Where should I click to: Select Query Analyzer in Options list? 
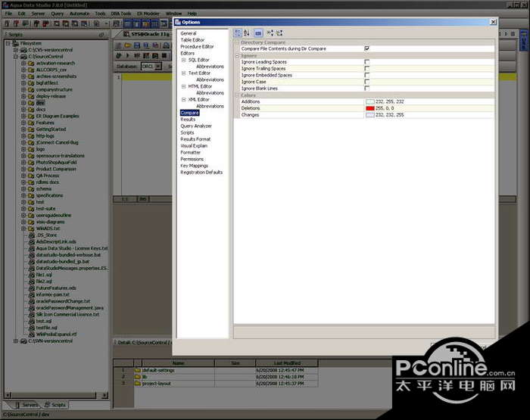coord(196,126)
